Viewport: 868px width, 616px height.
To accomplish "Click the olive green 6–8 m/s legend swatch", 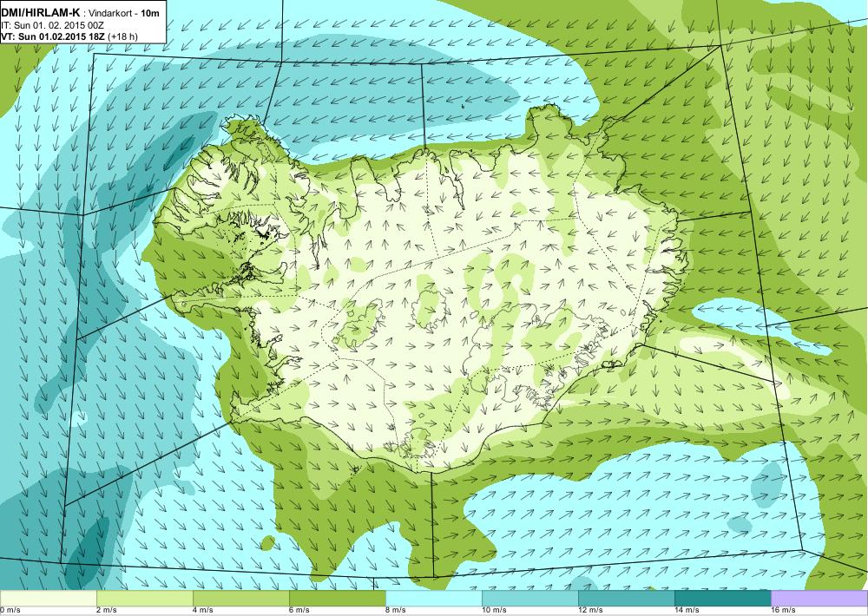I will tap(338, 598).
